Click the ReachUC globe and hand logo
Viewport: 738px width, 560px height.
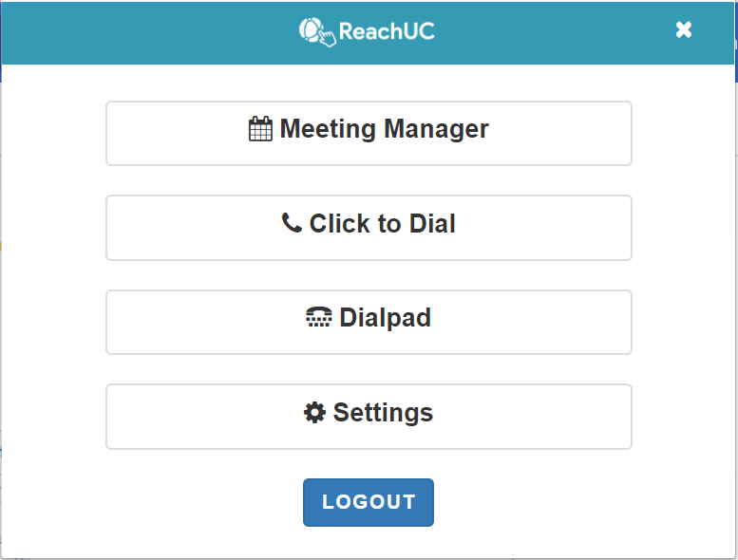(317, 32)
